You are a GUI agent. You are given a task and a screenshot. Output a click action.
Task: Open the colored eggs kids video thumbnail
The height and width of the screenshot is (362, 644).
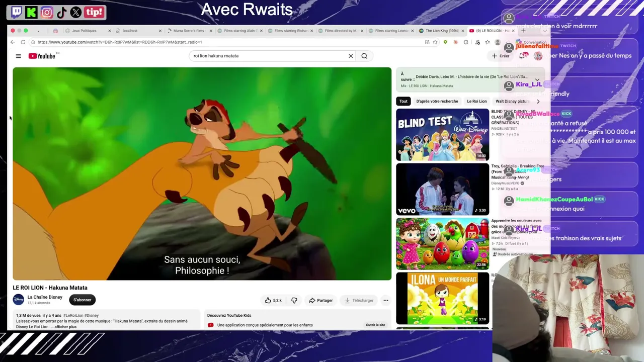click(442, 244)
